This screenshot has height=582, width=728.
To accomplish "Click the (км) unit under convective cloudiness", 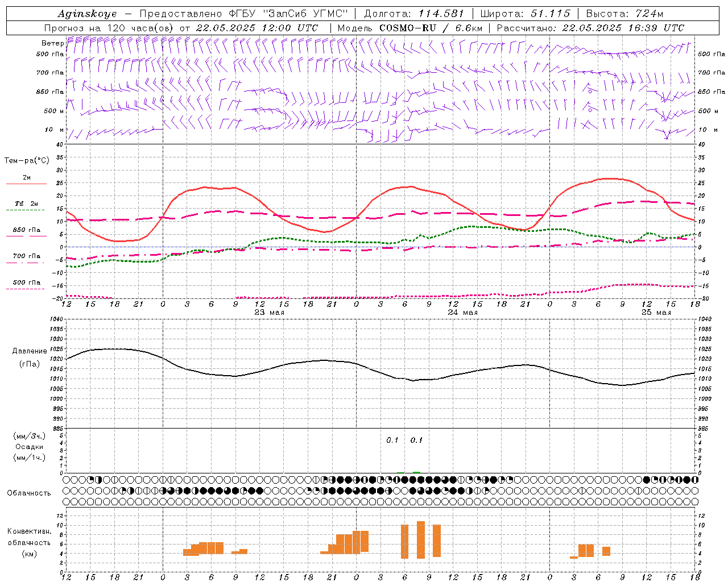I will [29, 554].
